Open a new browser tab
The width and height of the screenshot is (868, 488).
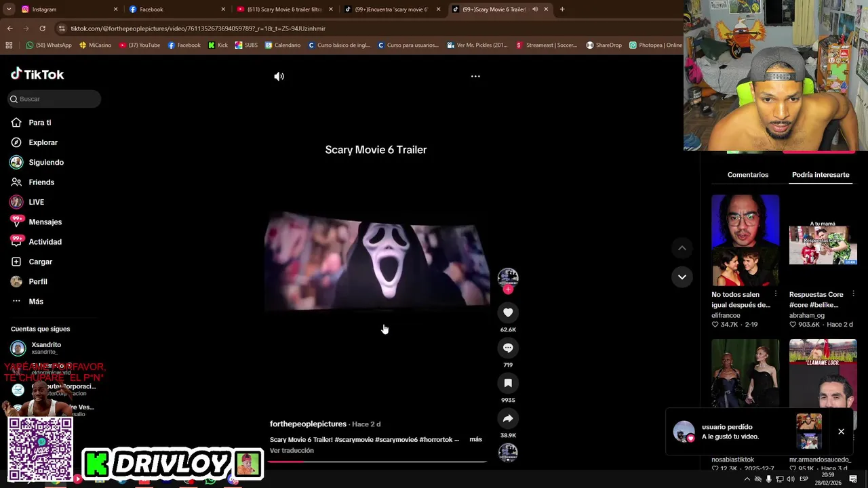561,9
